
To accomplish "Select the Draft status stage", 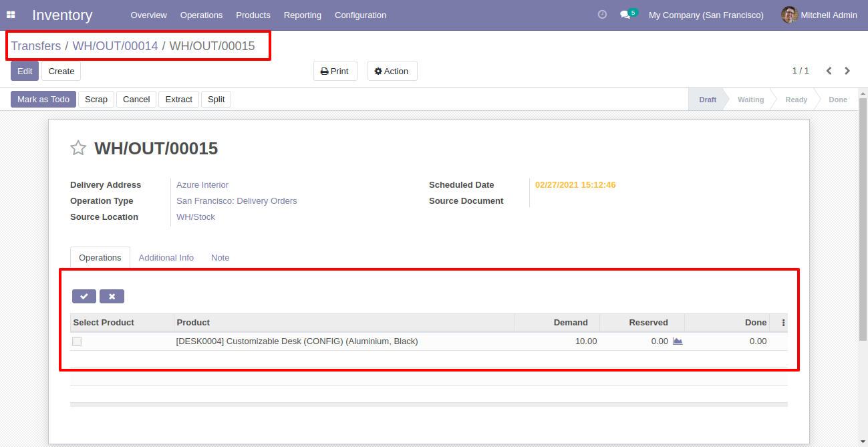I will tap(708, 100).
